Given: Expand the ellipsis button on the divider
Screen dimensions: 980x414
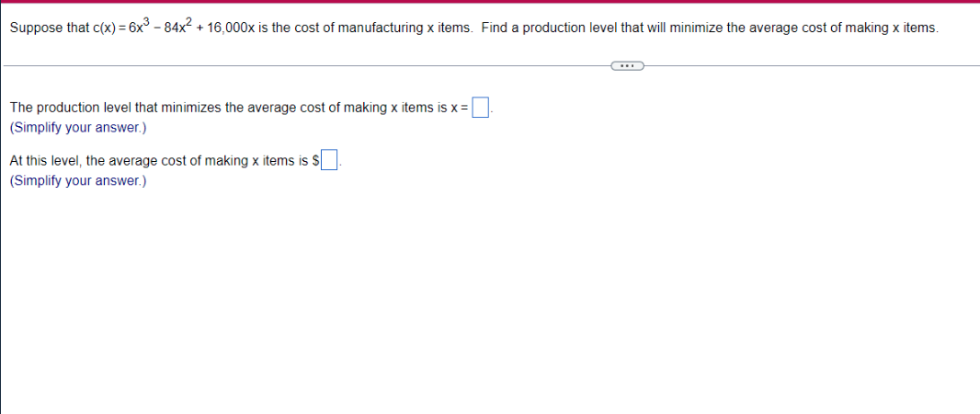Looking at the screenshot, I should [x=627, y=65].
